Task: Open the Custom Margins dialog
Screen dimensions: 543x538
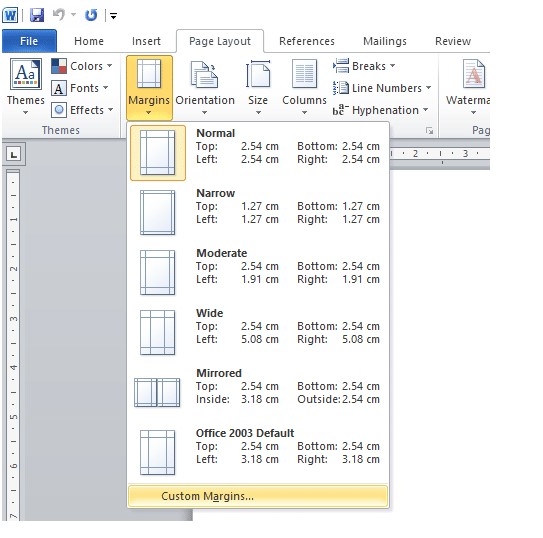Action: [258, 496]
